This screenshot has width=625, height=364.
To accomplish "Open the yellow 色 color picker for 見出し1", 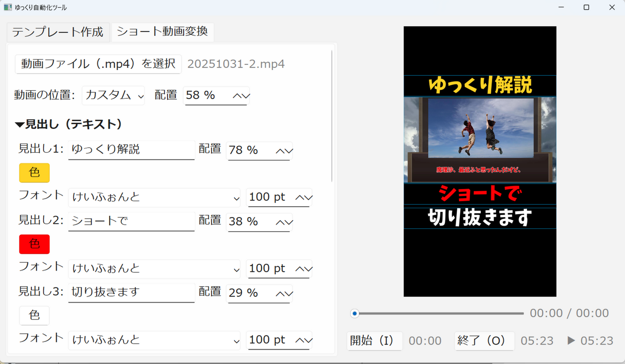I will (34, 172).
